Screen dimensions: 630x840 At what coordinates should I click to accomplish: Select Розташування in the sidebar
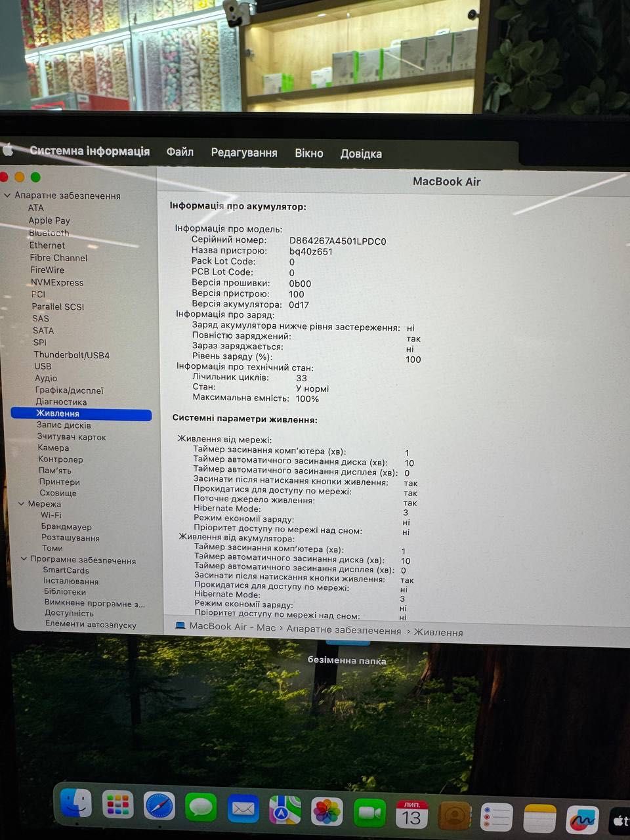tap(70, 537)
